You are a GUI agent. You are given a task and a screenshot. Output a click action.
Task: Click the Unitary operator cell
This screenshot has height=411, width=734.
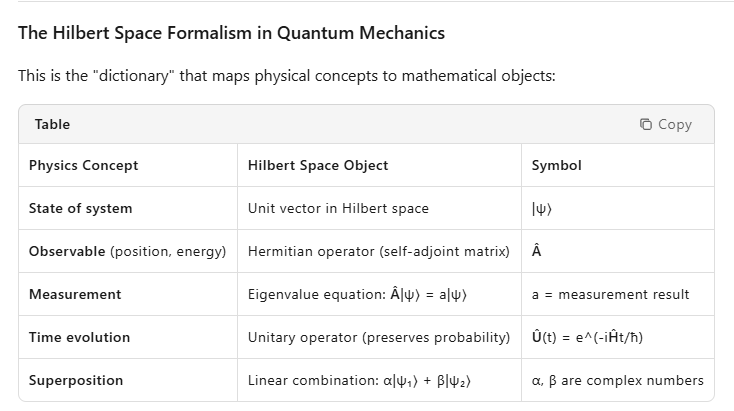pyautogui.click(x=379, y=338)
